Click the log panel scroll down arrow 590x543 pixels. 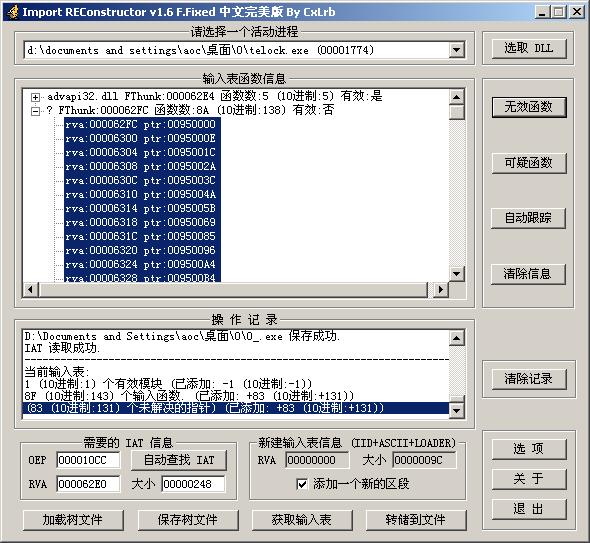click(x=457, y=411)
